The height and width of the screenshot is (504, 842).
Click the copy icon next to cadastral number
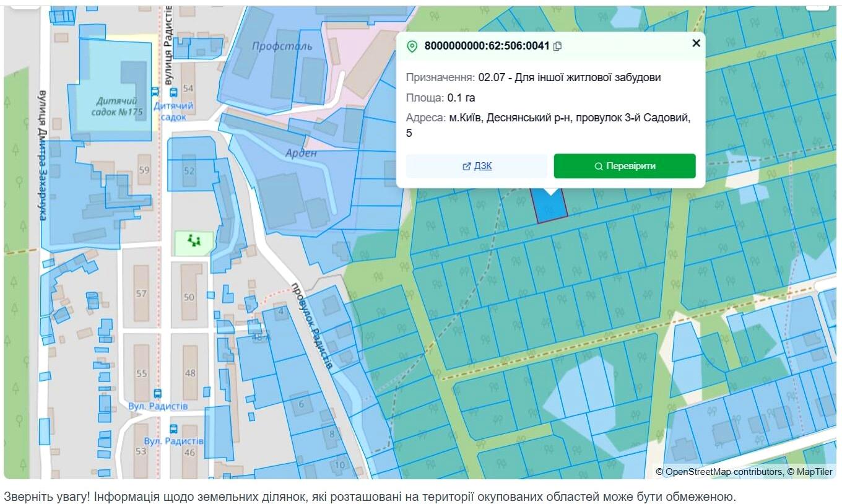(558, 46)
